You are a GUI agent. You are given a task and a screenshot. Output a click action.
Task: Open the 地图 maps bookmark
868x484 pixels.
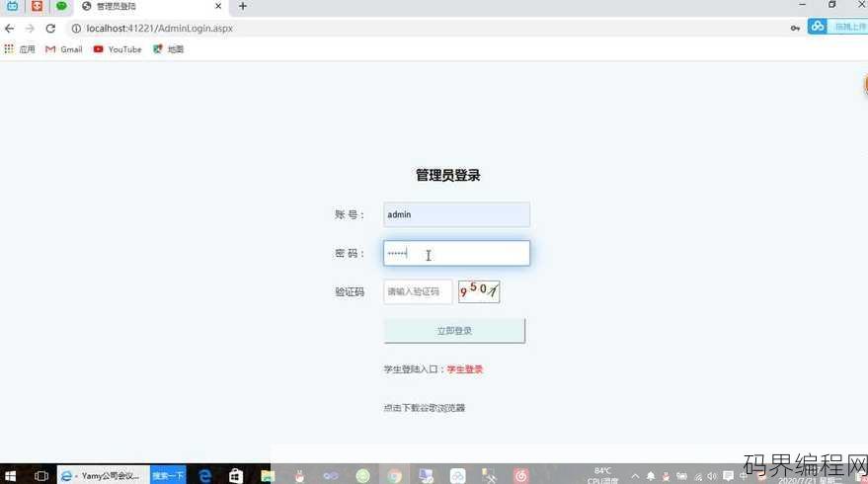click(x=168, y=49)
